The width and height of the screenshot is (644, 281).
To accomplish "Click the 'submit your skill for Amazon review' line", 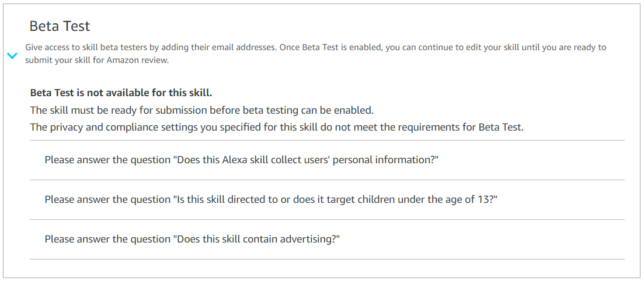I will 97,60.
